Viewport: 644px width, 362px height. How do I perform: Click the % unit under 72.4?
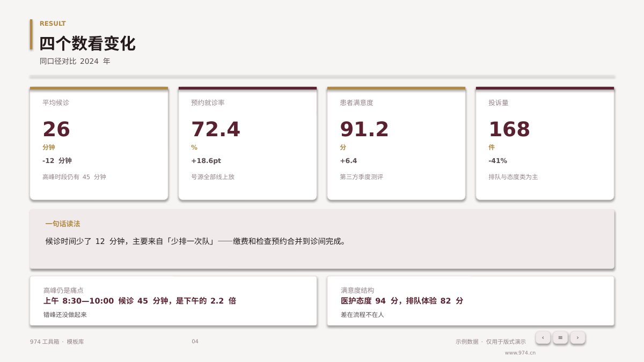click(194, 147)
